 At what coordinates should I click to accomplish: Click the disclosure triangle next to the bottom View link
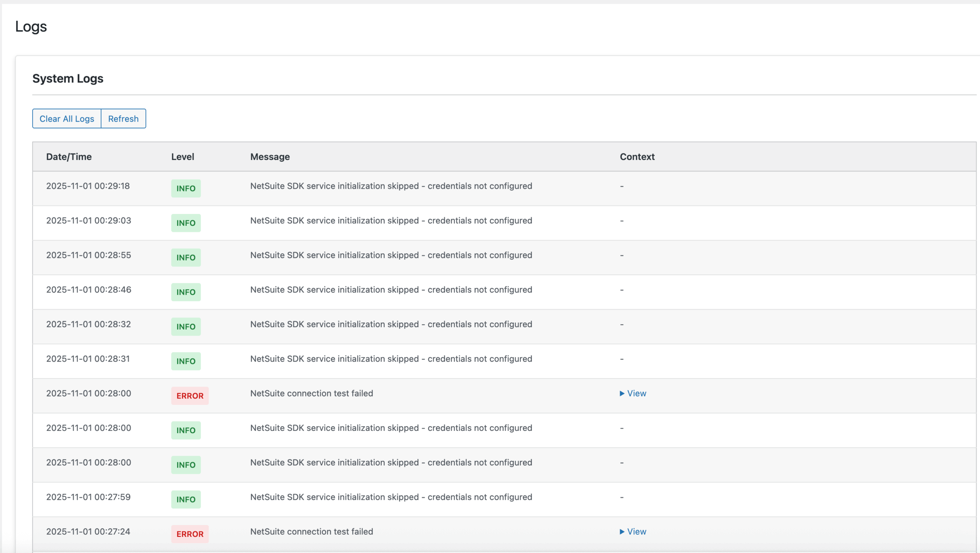[x=621, y=532]
